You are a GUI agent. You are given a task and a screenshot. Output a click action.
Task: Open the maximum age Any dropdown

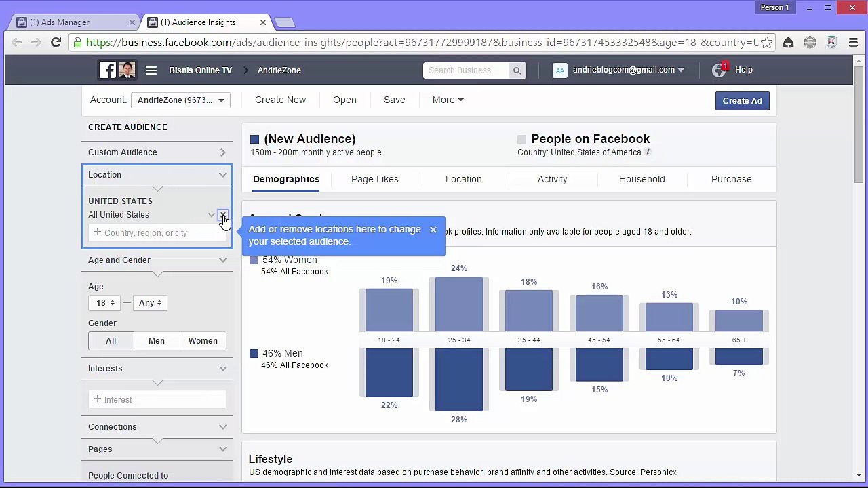pos(150,303)
